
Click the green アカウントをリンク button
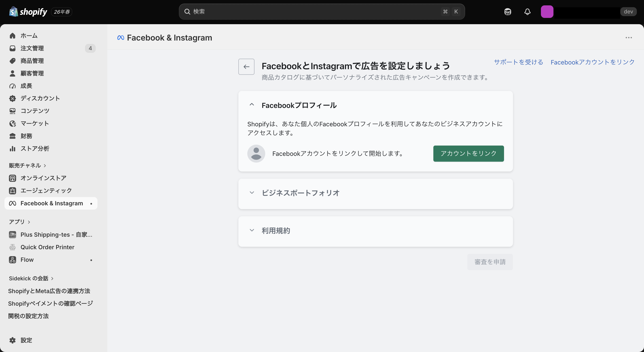468,153
